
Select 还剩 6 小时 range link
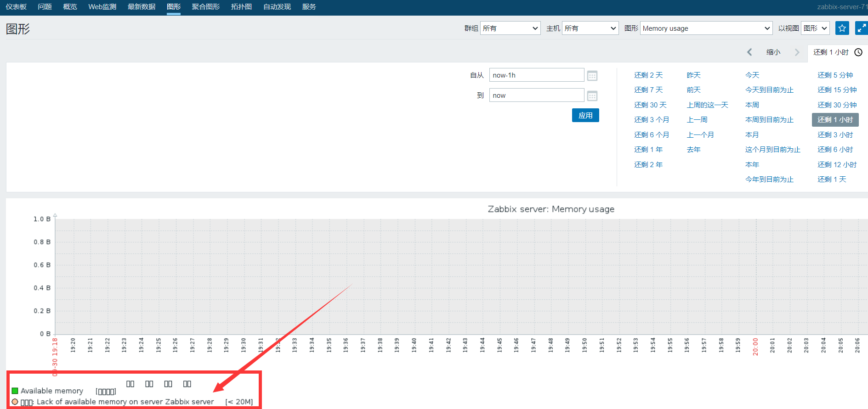[835, 149]
